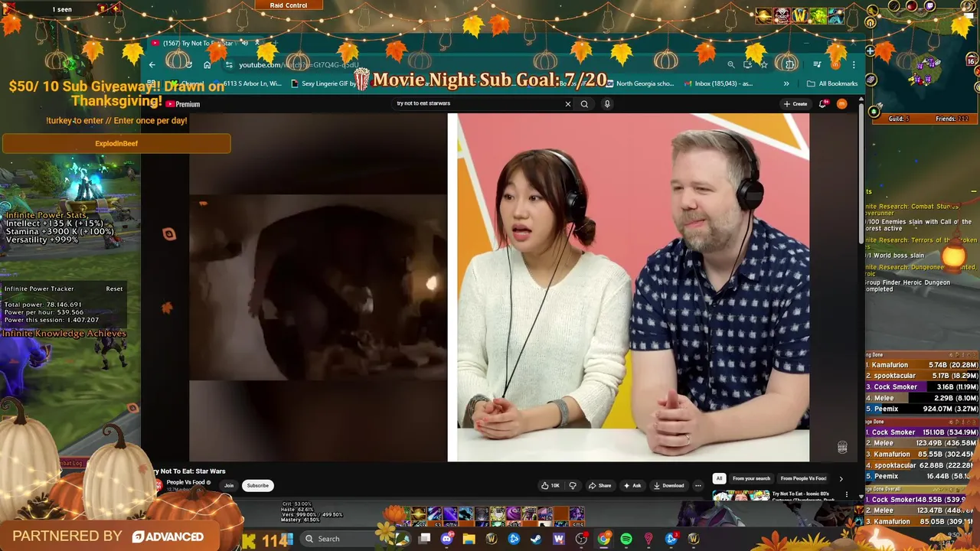980x551 pixels.
Task: Click the Guild: 5 indicator
Action: (x=899, y=119)
